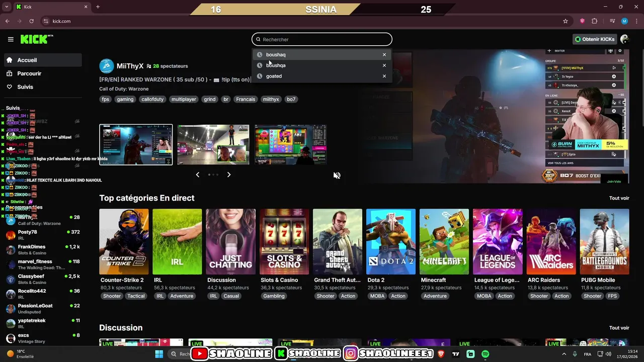Click the 'Francais' tag

pos(246,100)
